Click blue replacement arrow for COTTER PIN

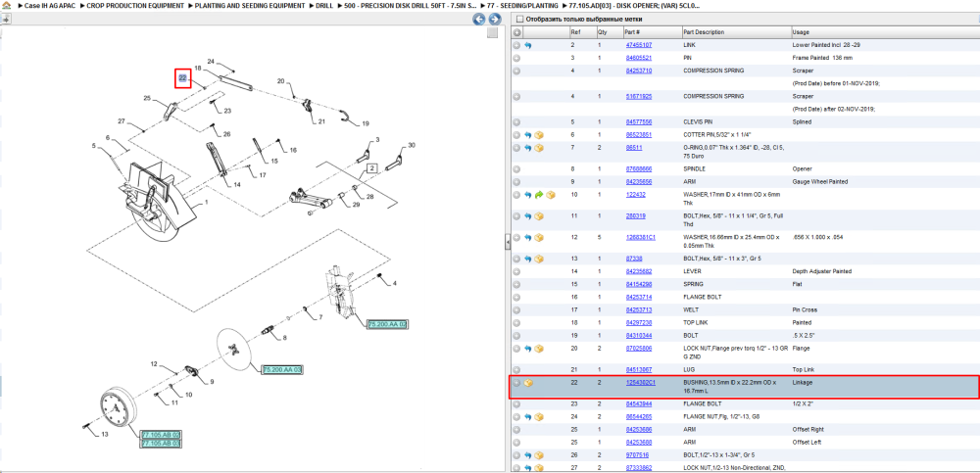[527, 135]
